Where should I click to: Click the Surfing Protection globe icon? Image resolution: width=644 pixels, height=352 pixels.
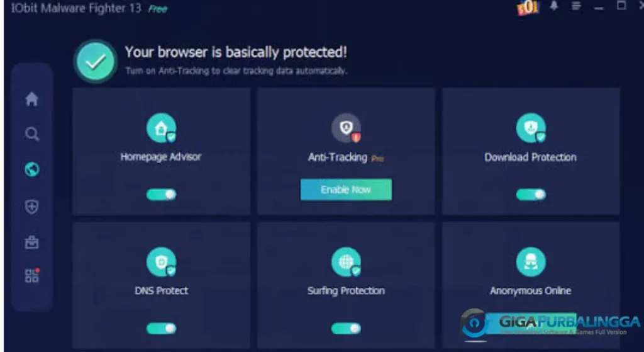[x=347, y=262]
